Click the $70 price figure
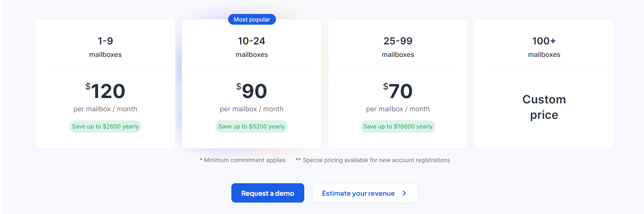 (398, 91)
